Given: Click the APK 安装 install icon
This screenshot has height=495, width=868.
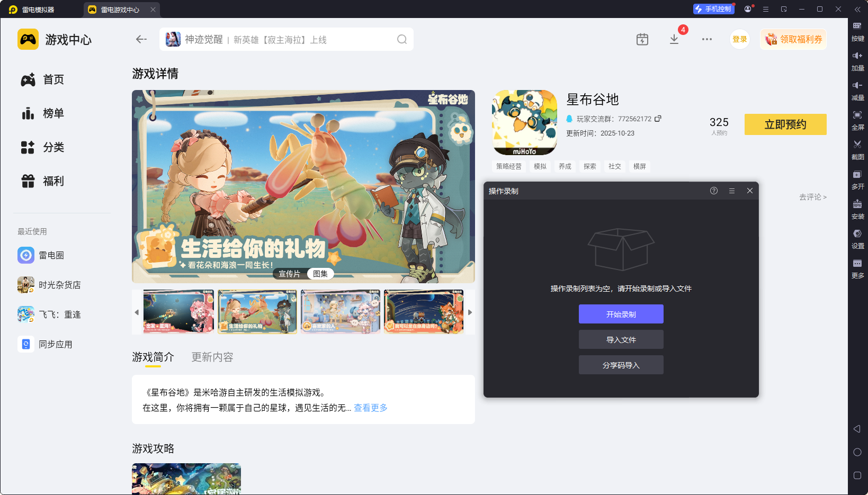Looking at the screenshot, I should 858,209.
